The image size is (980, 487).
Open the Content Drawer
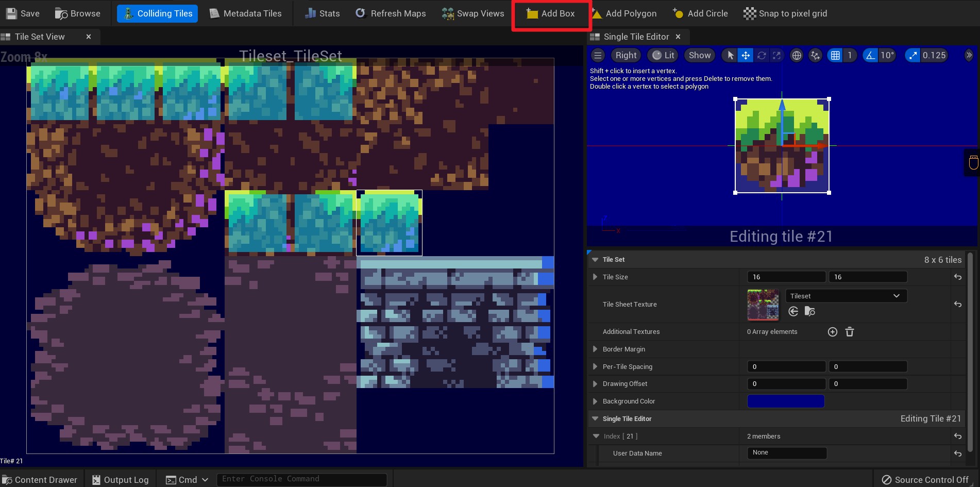point(40,480)
